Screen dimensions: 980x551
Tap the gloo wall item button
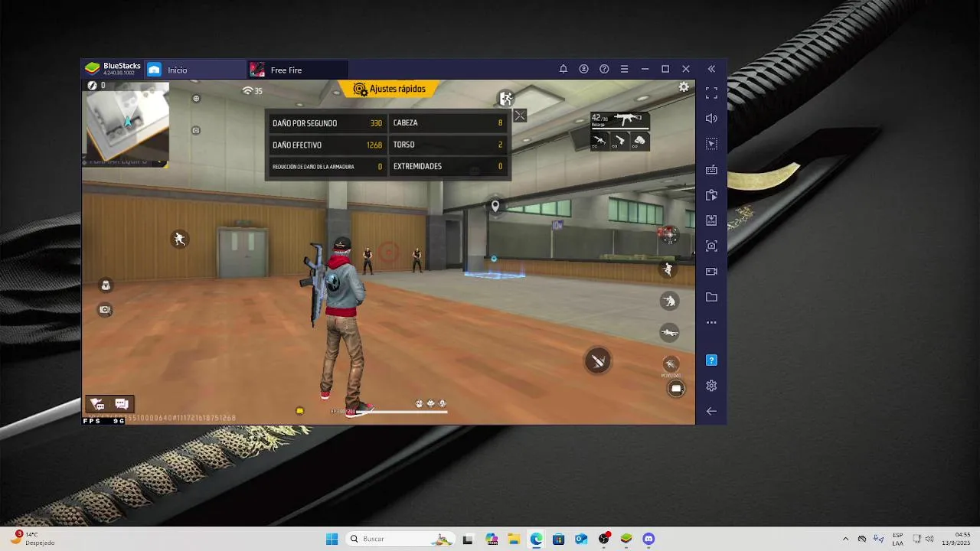pos(675,389)
